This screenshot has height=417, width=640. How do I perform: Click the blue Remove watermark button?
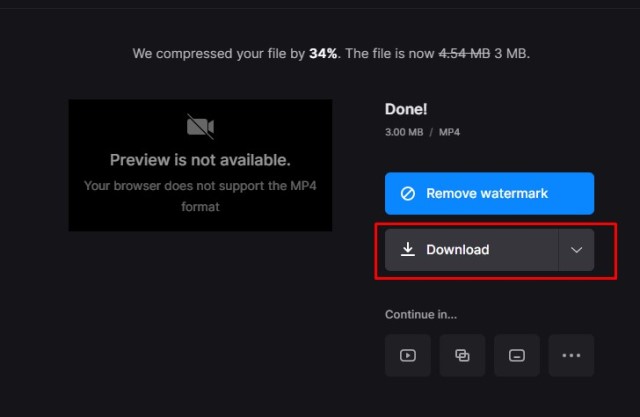pyautogui.click(x=489, y=193)
